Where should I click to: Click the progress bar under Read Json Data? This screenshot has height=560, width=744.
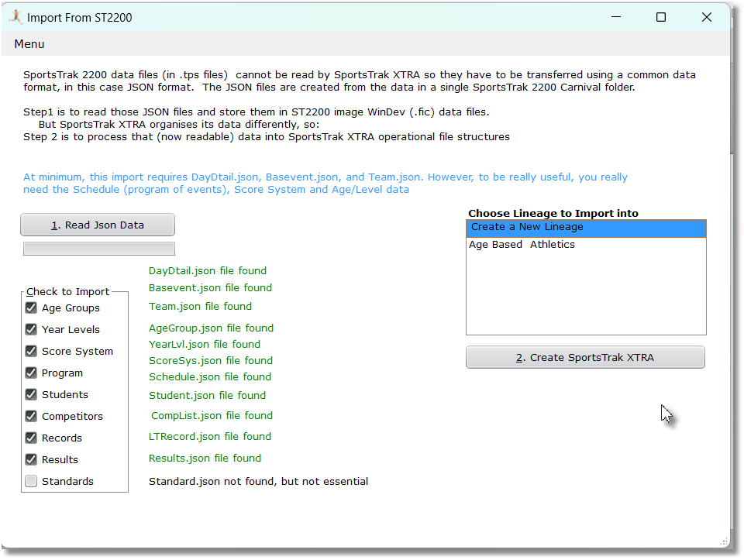pyautogui.click(x=98, y=249)
